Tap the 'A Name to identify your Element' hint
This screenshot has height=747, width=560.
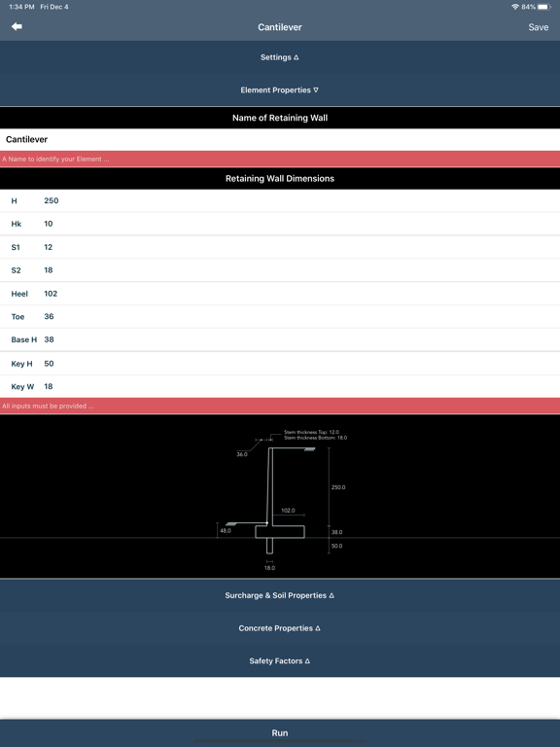click(x=55, y=160)
